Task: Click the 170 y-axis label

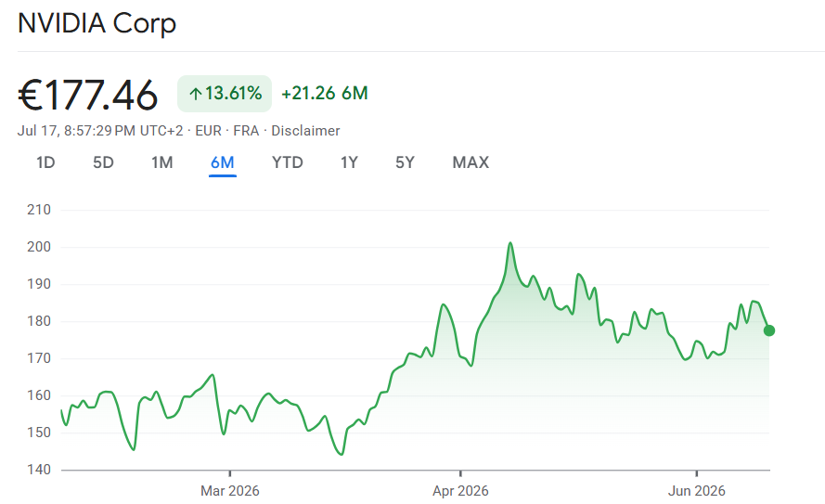Action: (39, 358)
